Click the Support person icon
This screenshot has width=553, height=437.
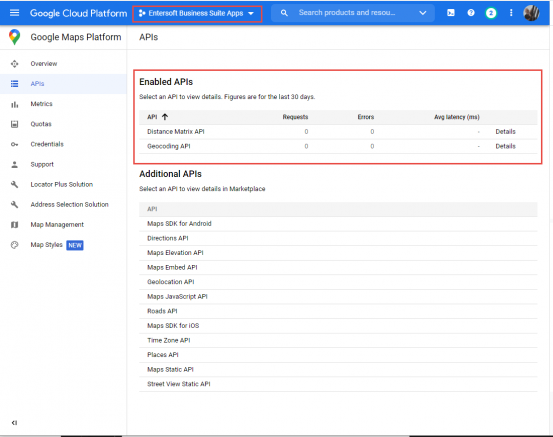coord(14,164)
